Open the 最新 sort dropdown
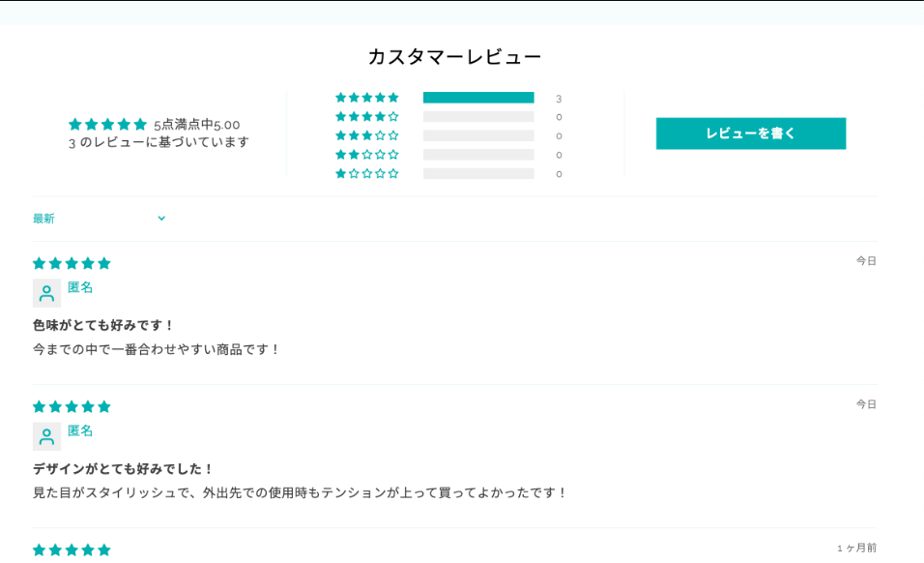This screenshot has height=563, width=924. (43, 219)
